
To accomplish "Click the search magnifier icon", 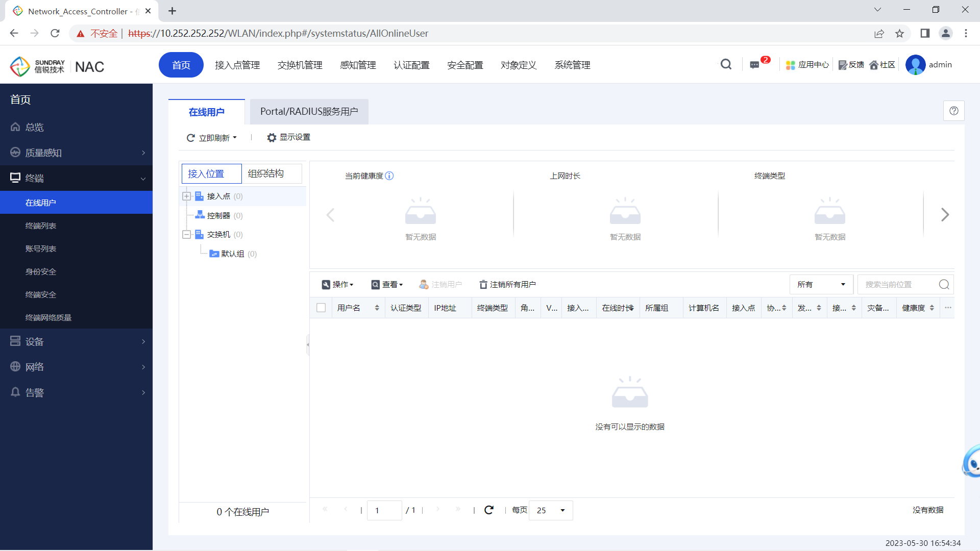I will (726, 64).
